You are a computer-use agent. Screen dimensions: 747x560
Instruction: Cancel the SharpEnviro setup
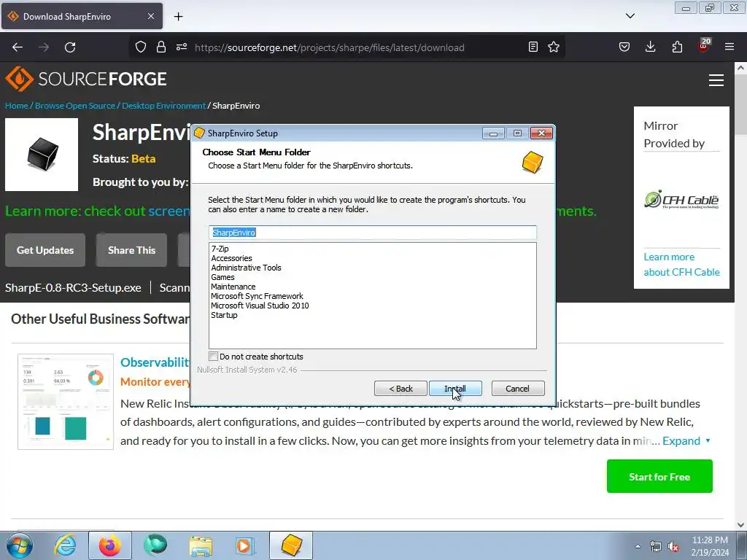click(518, 389)
